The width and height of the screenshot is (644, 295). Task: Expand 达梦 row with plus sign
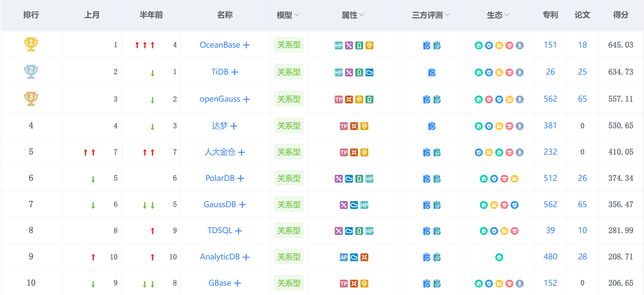pos(234,126)
